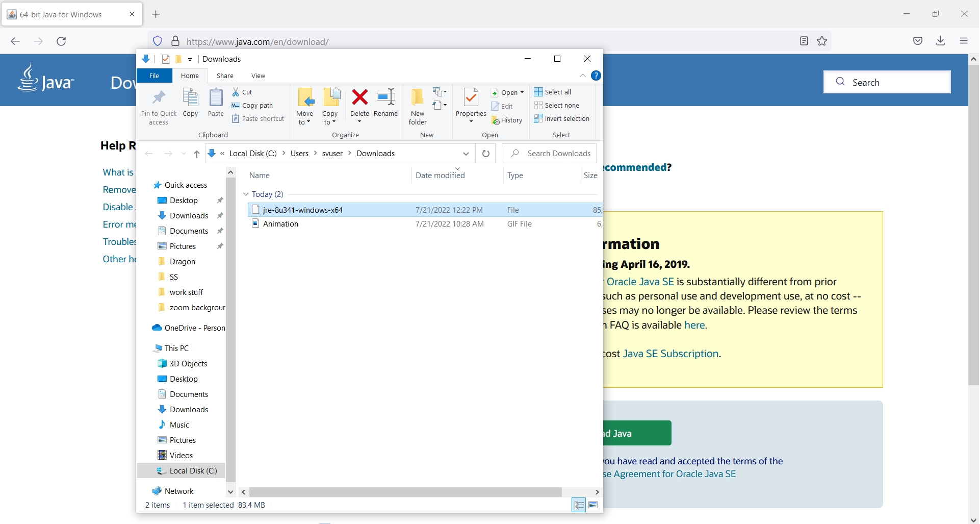Collapse the Today group
Image resolution: width=980 pixels, height=524 pixels.
246,194
